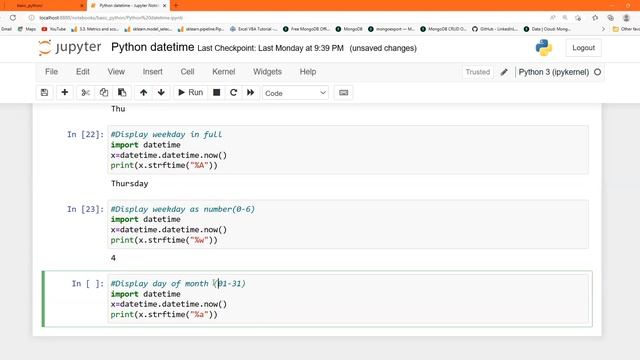Click the Thursday output text
The height and width of the screenshot is (360, 640).
pyautogui.click(x=129, y=184)
